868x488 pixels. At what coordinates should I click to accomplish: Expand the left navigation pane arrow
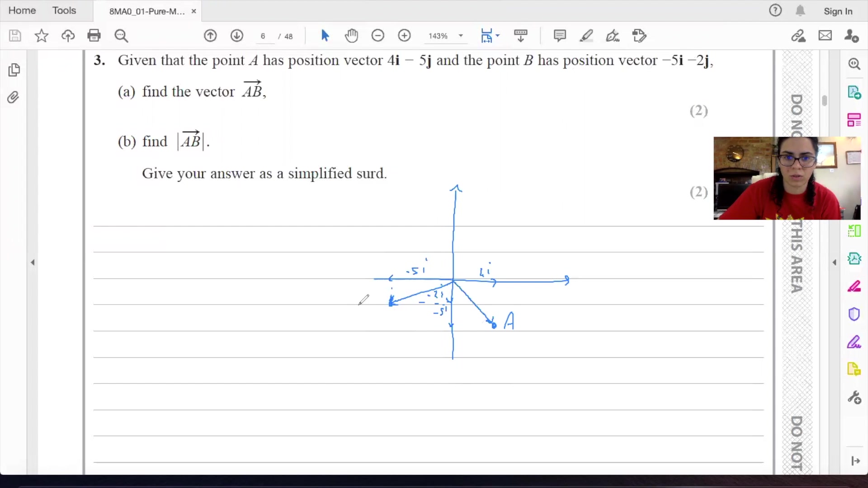[x=33, y=262]
